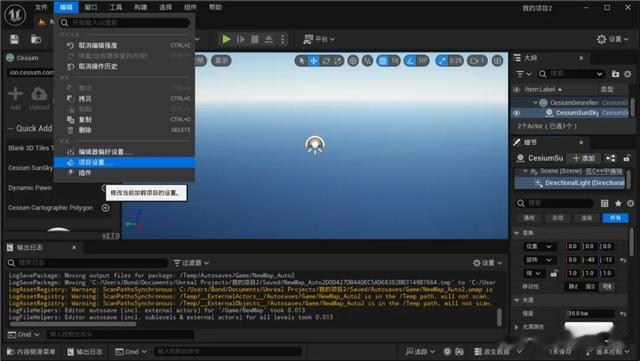Viewport: 640px width, 361px height.
Task: Click the Cesium Upload cloud icon
Action: (39, 94)
